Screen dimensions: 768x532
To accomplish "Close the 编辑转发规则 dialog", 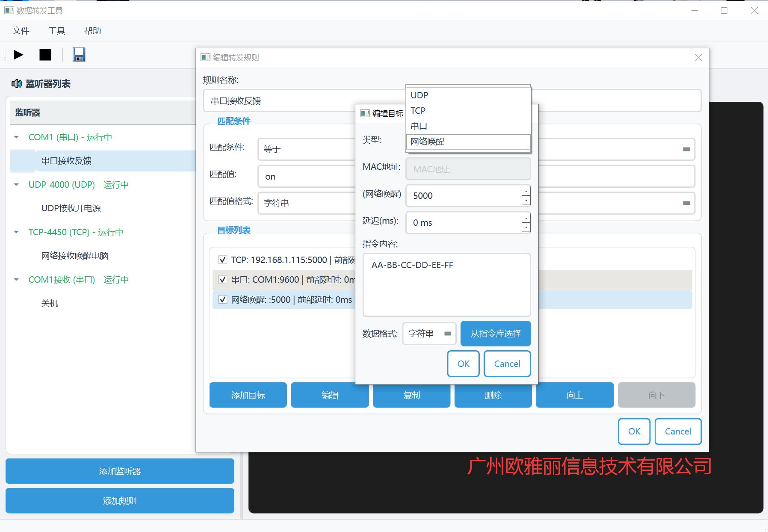I will coord(698,57).
